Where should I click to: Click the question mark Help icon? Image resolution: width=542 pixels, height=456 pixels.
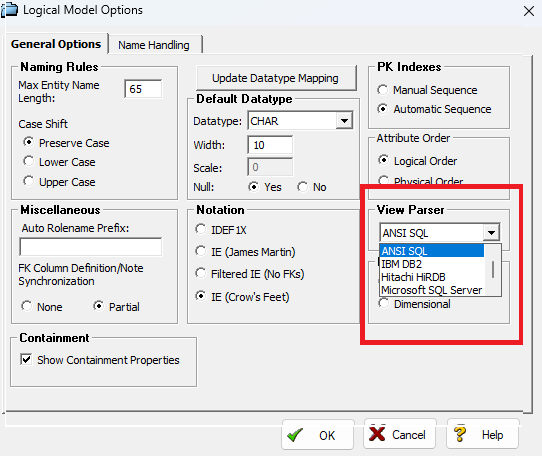460,434
